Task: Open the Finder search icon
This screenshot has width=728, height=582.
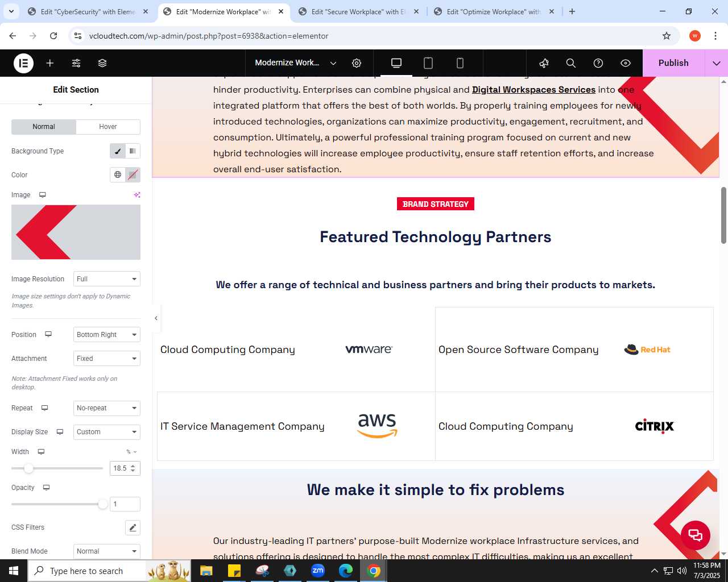Action: (571, 63)
